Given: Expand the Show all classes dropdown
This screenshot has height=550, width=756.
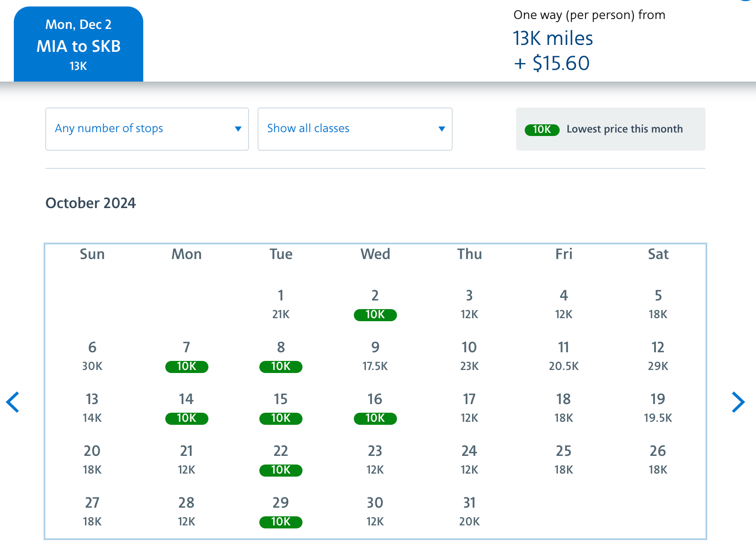Looking at the screenshot, I should 355,129.
